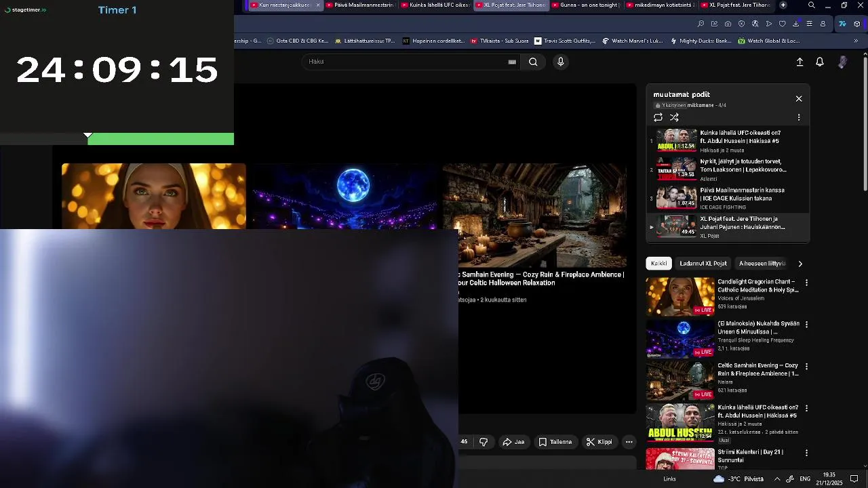This screenshot has width=868, height=488.
Task: Select the current XL Pojat playlist item
Action: point(728,226)
